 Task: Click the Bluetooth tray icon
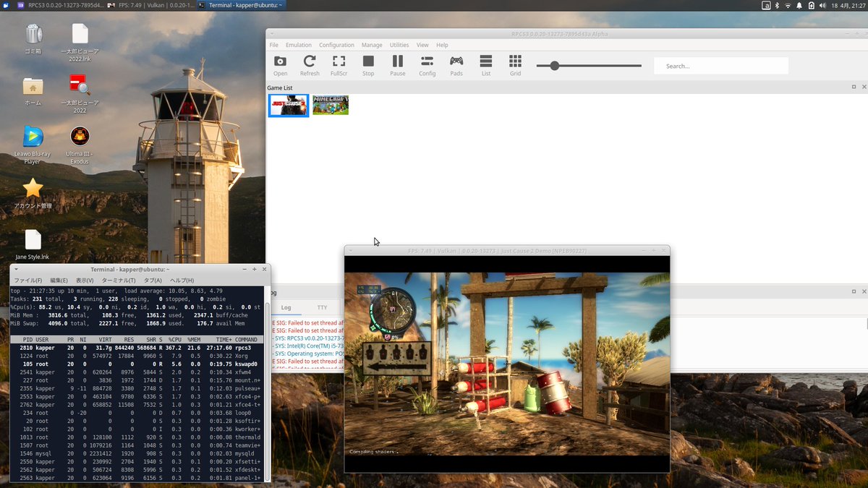[778, 5]
